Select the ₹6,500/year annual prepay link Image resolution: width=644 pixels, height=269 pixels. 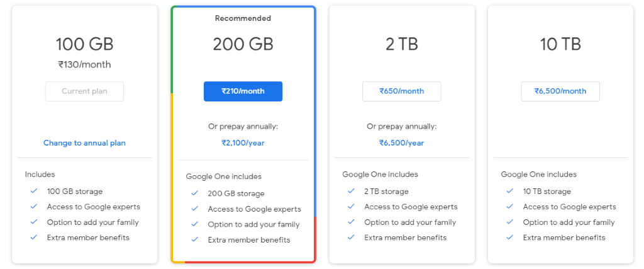(x=401, y=143)
